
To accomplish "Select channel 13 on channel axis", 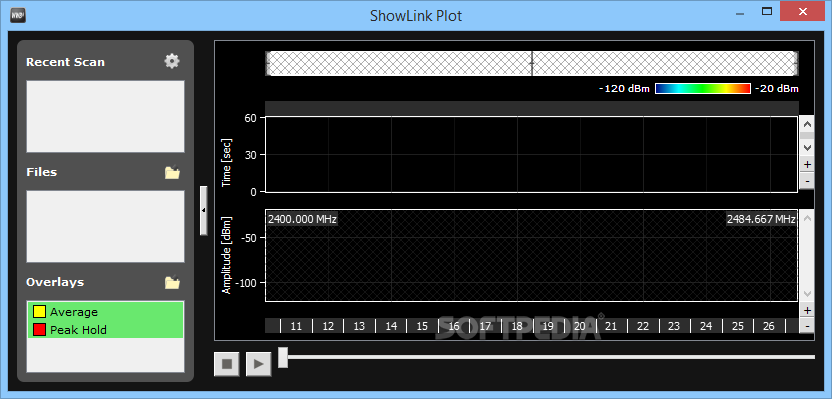I will coord(359,326).
